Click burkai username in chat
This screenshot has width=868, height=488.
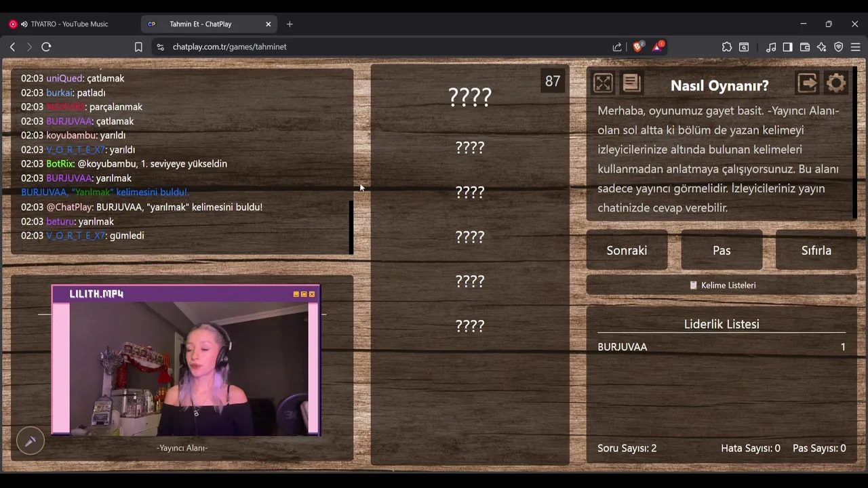pyautogui.click(x=60, y=93)
